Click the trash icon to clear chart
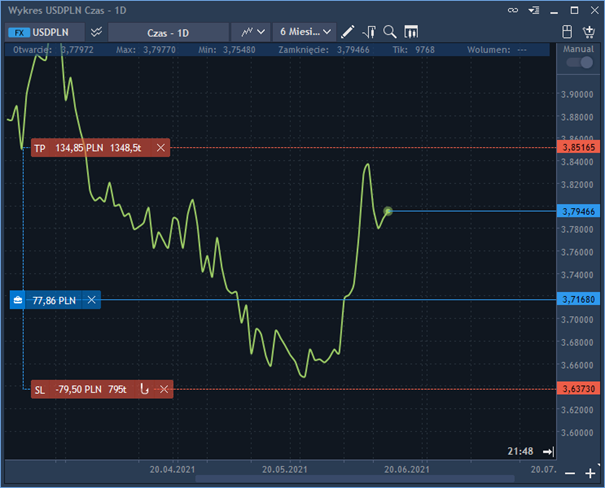Image resolution: width=605 pixels, height=488 pixels. pyautogui.click(x=591, y=32)
